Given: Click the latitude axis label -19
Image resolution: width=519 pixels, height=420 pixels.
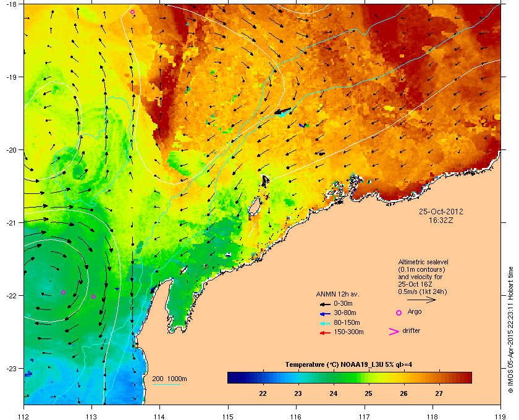Looking at the screenshot, I should coord(11,77).
